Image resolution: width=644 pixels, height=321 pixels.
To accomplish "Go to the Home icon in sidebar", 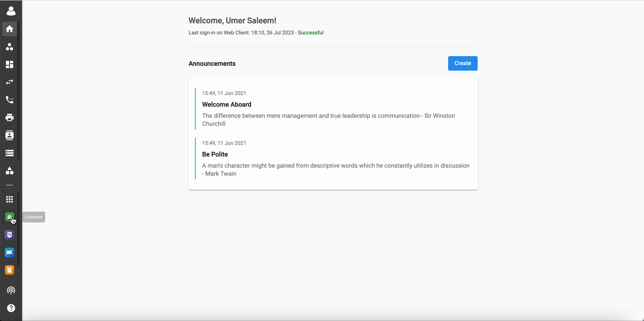I will [x=9, y=29].
